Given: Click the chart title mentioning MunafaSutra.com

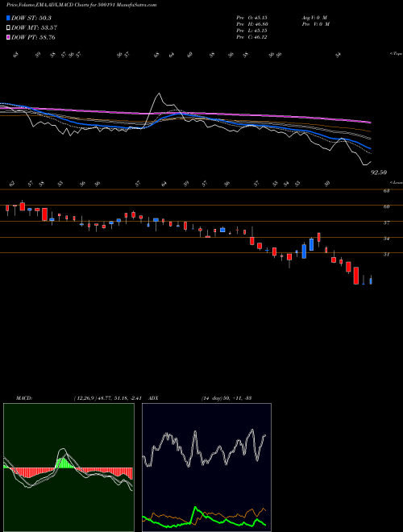Looking at the screenshot, I should coord(81,5).
